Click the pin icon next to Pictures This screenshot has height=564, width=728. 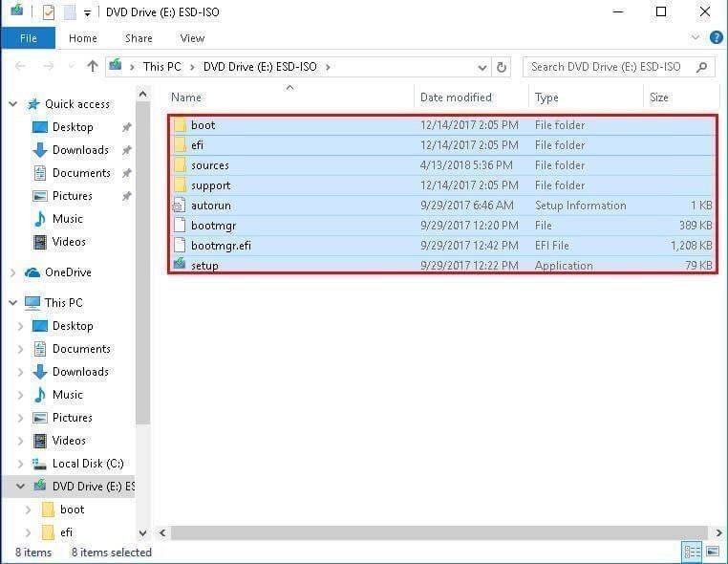126,196
